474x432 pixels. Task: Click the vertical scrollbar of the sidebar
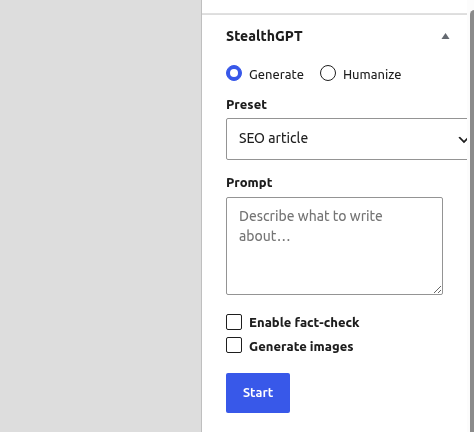[472, 220]
